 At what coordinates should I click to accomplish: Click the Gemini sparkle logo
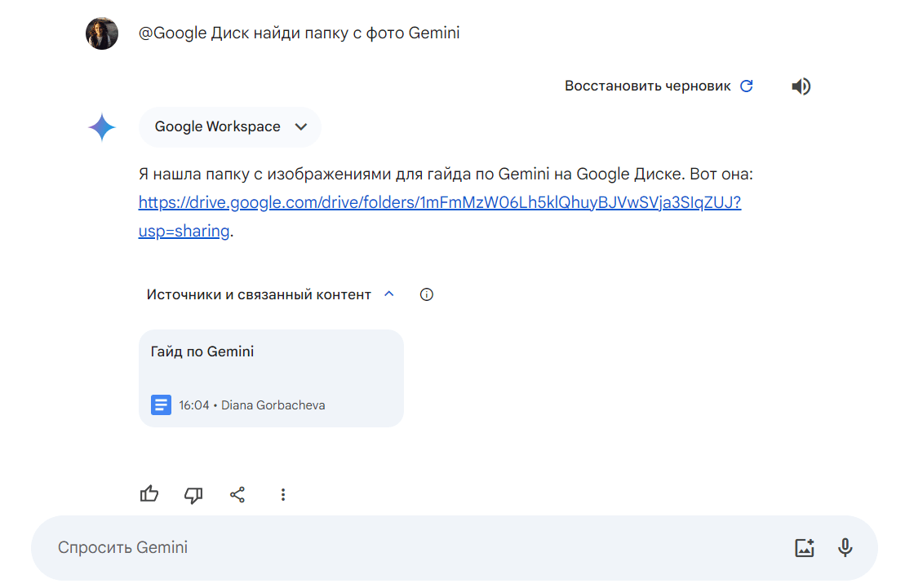102,127
